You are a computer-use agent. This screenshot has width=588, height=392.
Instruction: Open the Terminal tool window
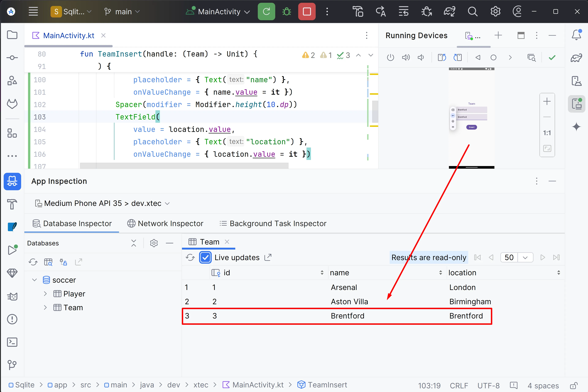tap(12, 342)
